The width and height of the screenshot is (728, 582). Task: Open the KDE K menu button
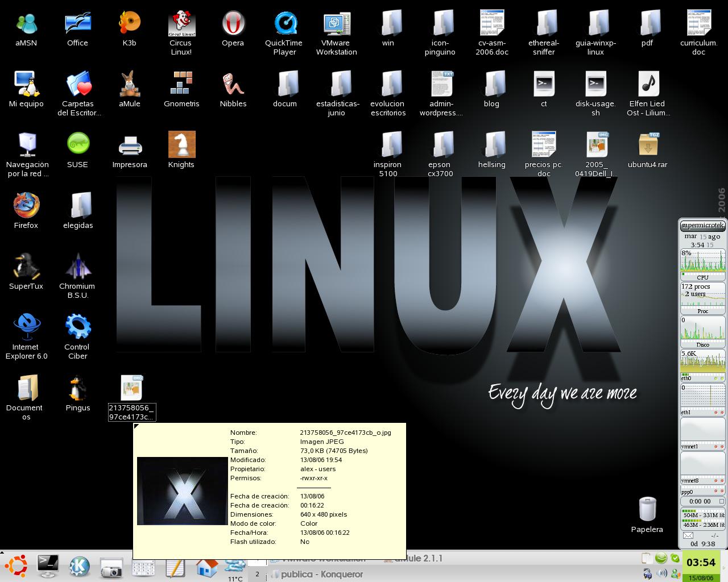pyautogui.click(x=80, y=567)
